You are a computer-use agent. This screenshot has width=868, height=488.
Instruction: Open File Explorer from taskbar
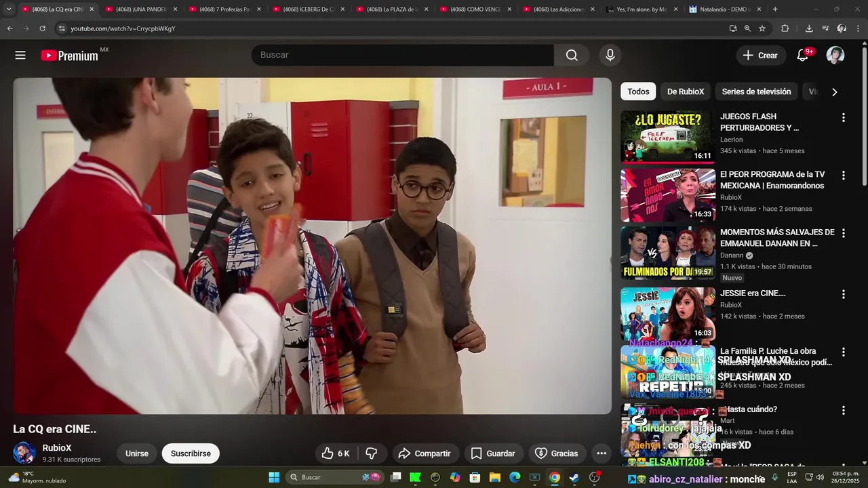coord(495,477)
